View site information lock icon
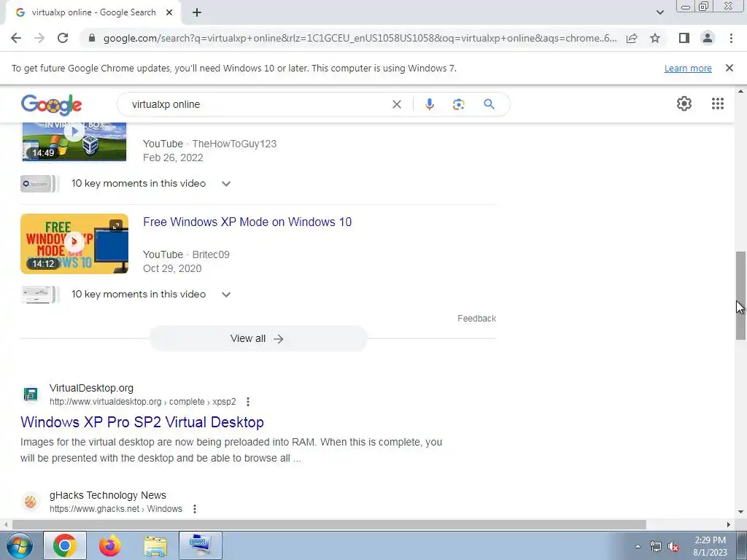 click(x=92, y=38)
